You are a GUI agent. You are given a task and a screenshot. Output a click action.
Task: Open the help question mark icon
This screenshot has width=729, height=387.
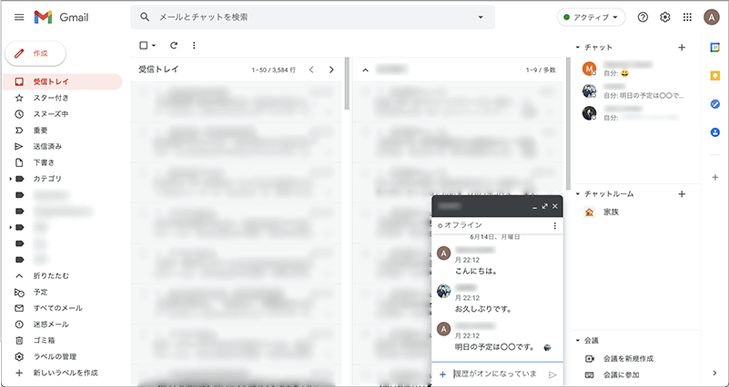coord(643,17)
